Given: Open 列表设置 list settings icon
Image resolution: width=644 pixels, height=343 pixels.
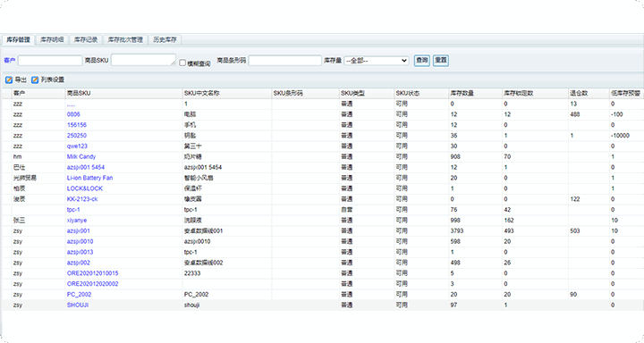Looking at the screenshot, I should (x=35, y=79).
